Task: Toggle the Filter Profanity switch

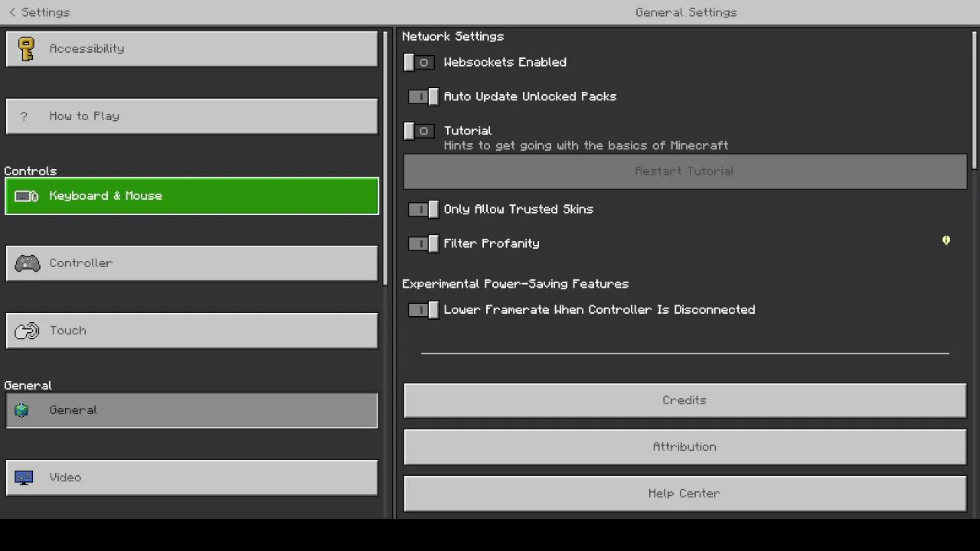Action: click(423, 244)
